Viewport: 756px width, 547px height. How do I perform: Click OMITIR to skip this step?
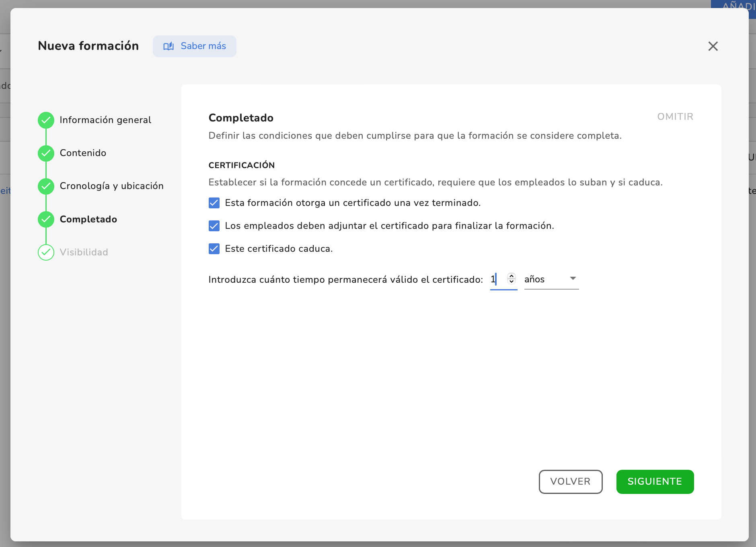click(675, 117)
